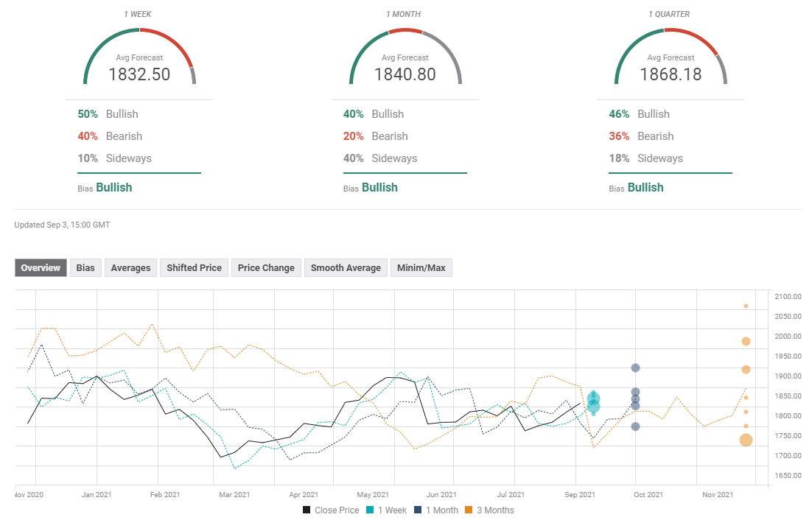The height and width of the screenshot is (520, 812).
Task: Select the Minim/Max tab
Action: point(421,268)
